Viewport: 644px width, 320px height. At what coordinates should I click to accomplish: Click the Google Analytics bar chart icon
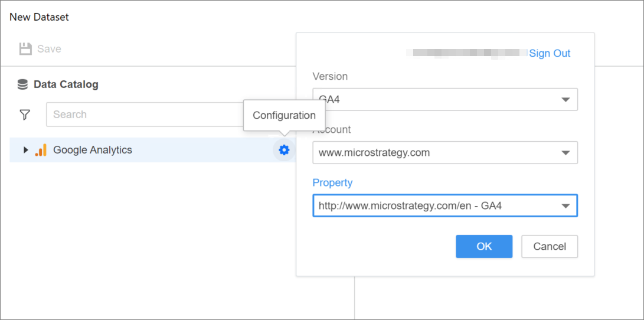[41, 150]
